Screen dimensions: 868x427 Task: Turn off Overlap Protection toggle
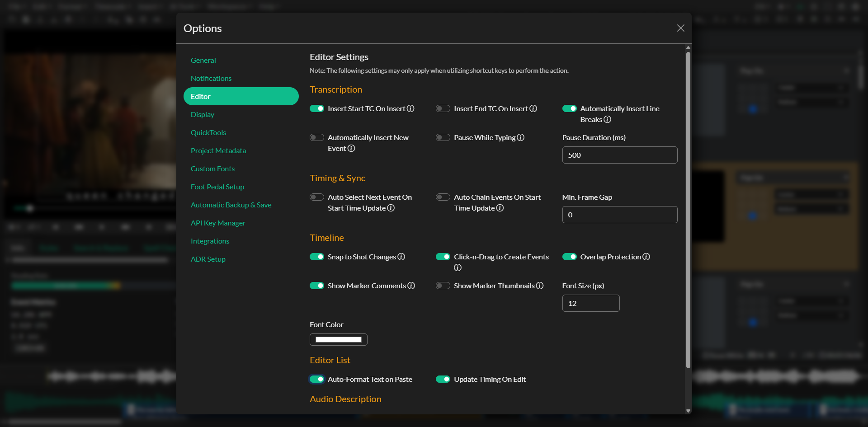[x=570, y=257]
